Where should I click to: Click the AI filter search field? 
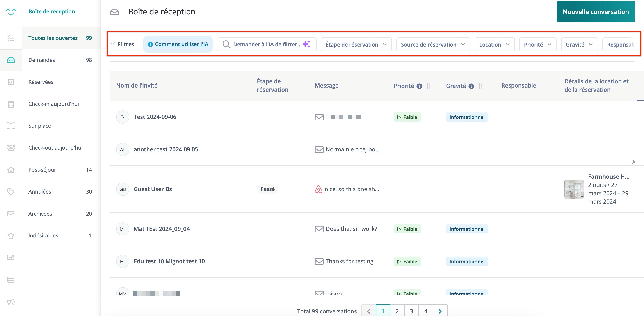pyautogui.click(x=267, y=45)
